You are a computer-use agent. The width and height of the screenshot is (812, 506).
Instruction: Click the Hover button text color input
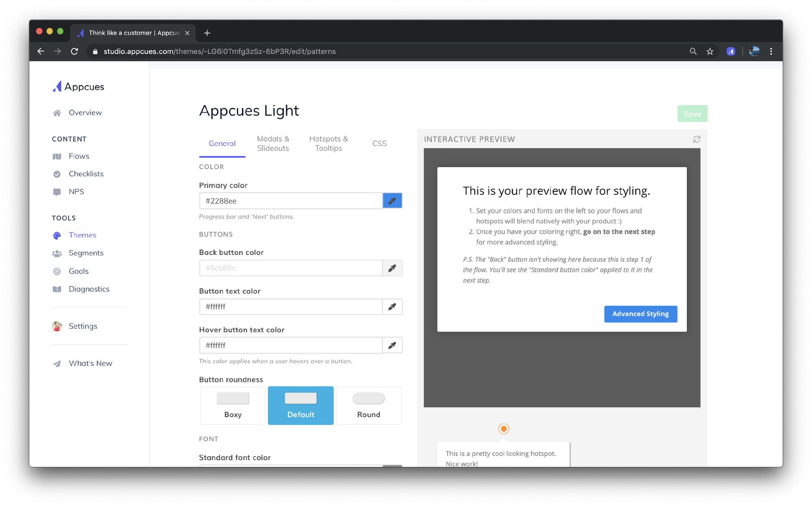(x=291, y=345)
